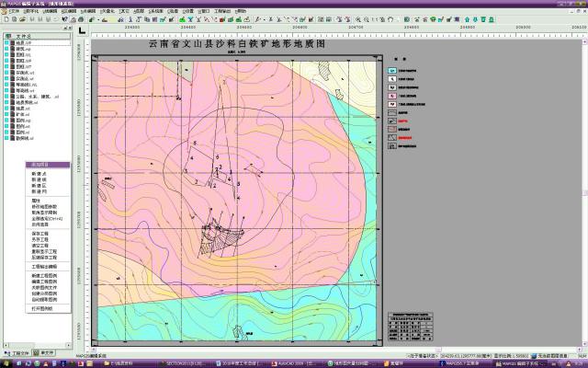Choose 添加项目 from the context menu
This screenshot has height=368, width=588.
click(x=41, y=164)
